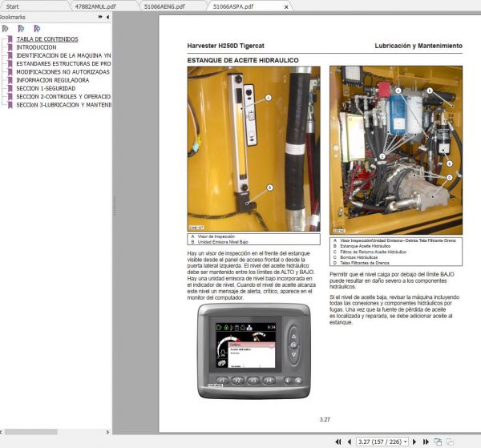Go to previous page button
The height and width of the screenshot is (448, 481).
coord(349,442)
